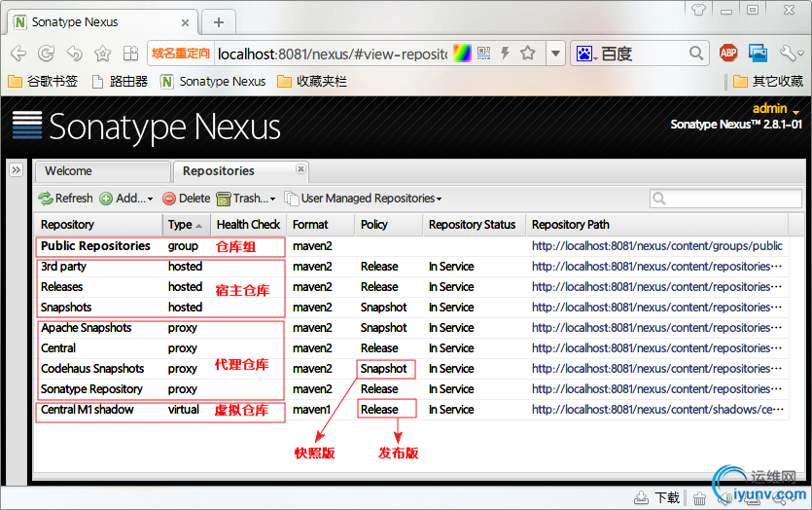Select the Central M1 shadow row
This screenshot has height=510, width=812.
(411, 410)
